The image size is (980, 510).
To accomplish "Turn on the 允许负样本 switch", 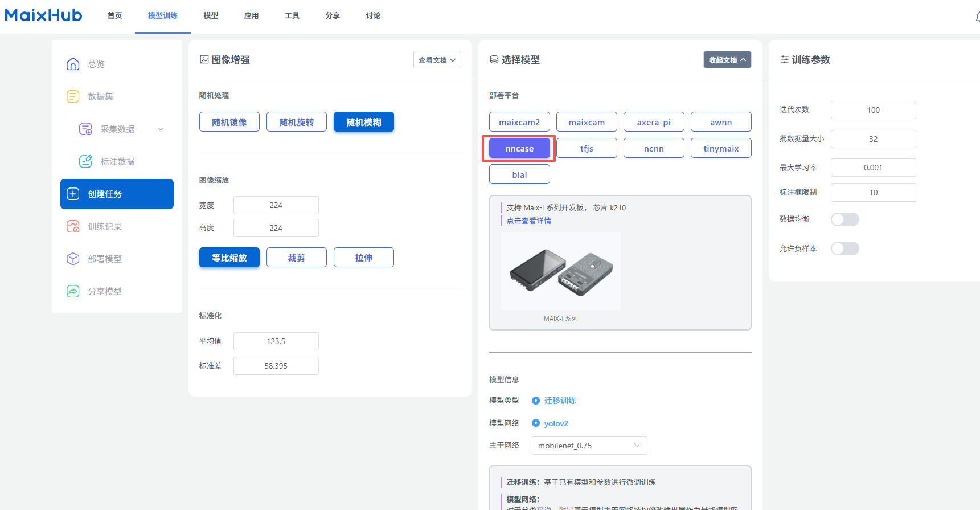I will click(844, 248).
